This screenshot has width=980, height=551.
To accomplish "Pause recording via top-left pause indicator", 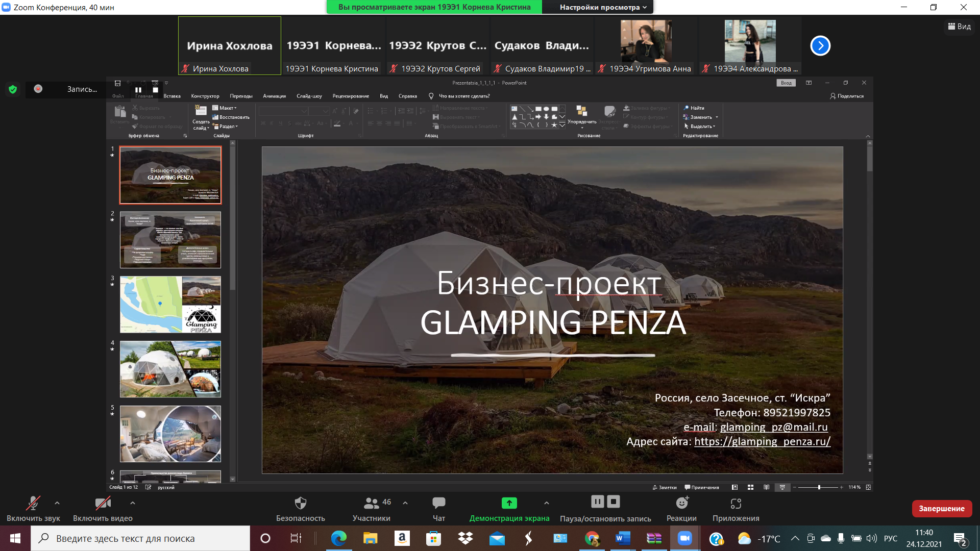I will pyautogui.click(x=138, y=90).
